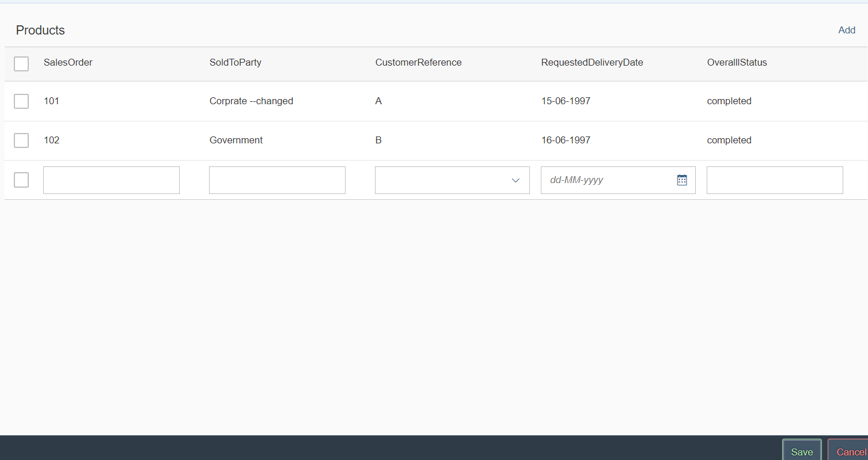Viewport: 868px width, 460px height.
Task: Click the CustomerReference dropdown arrow icon
Action: (516, 180)
